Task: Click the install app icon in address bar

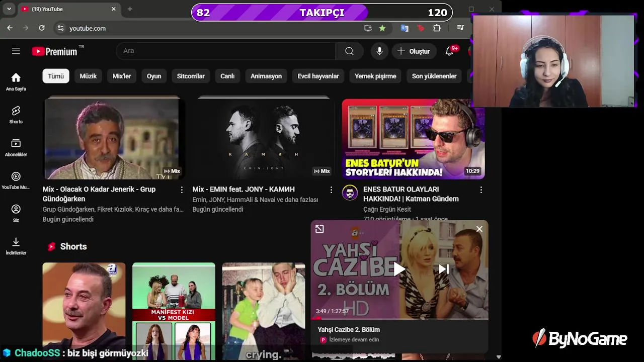Action: point(368,28)
